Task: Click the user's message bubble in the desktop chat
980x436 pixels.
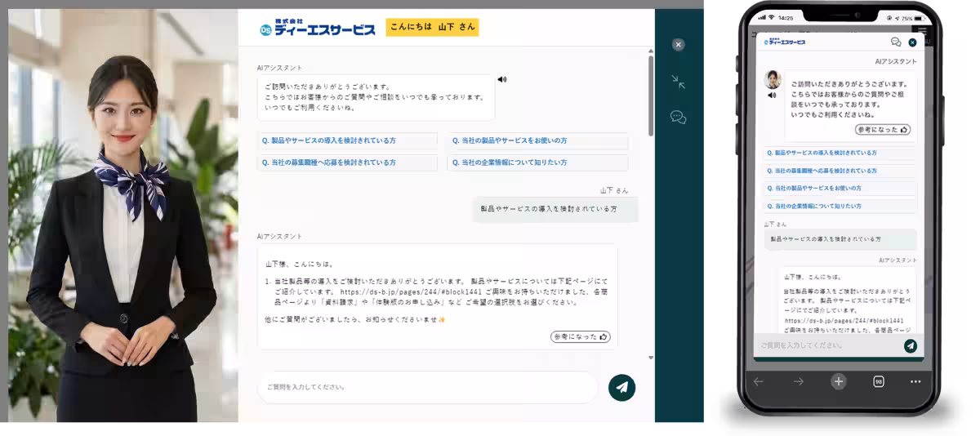Action: [555, 209]
